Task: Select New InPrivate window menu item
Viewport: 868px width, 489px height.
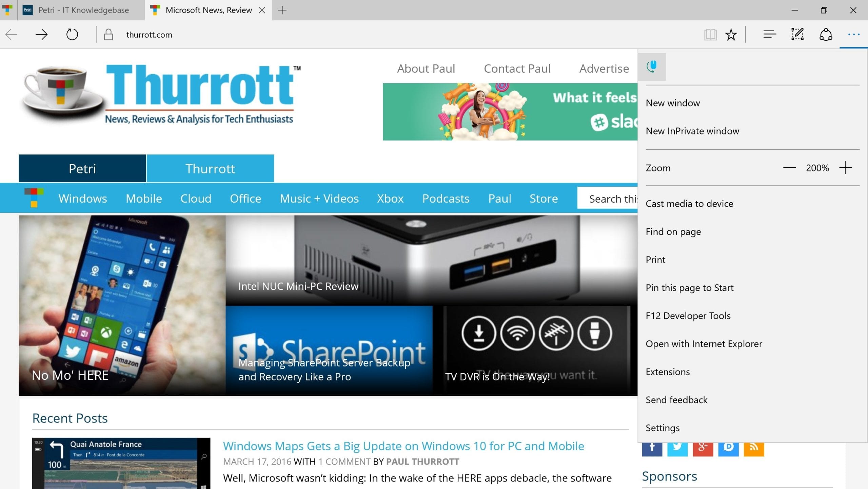Action: [692, 131]
